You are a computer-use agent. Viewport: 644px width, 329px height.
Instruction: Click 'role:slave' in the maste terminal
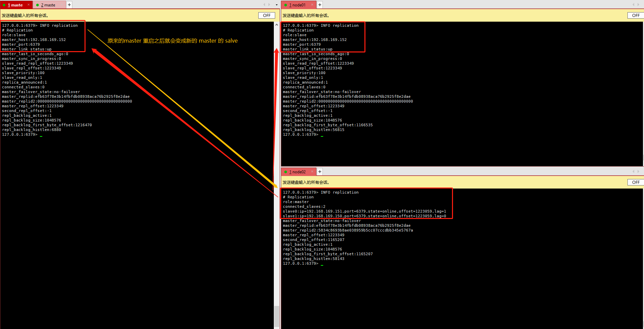(14, 35)
